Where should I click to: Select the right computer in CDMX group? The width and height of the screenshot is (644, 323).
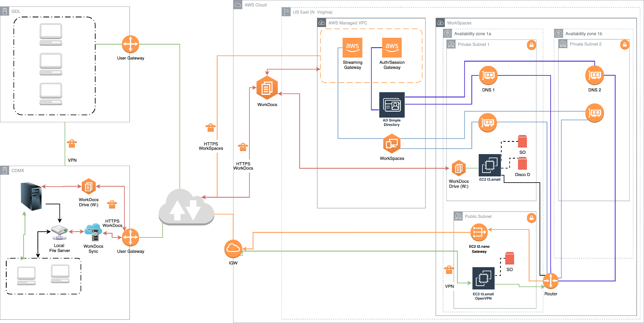[x=60, y=274]
